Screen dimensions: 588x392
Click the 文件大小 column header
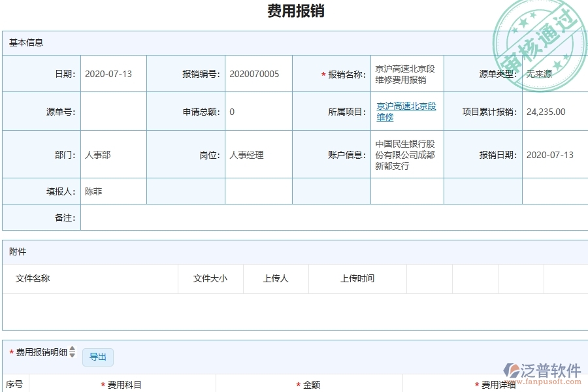click(210, 278)
